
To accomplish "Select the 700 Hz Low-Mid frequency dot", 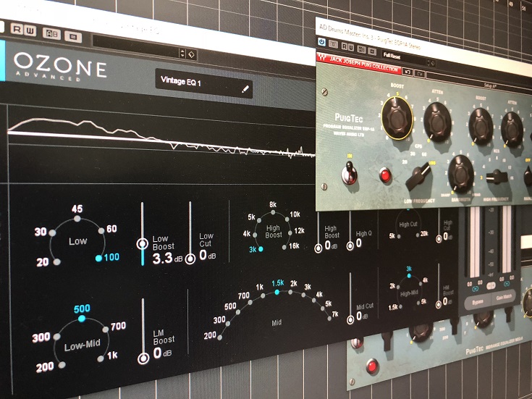I will point(106,329).
